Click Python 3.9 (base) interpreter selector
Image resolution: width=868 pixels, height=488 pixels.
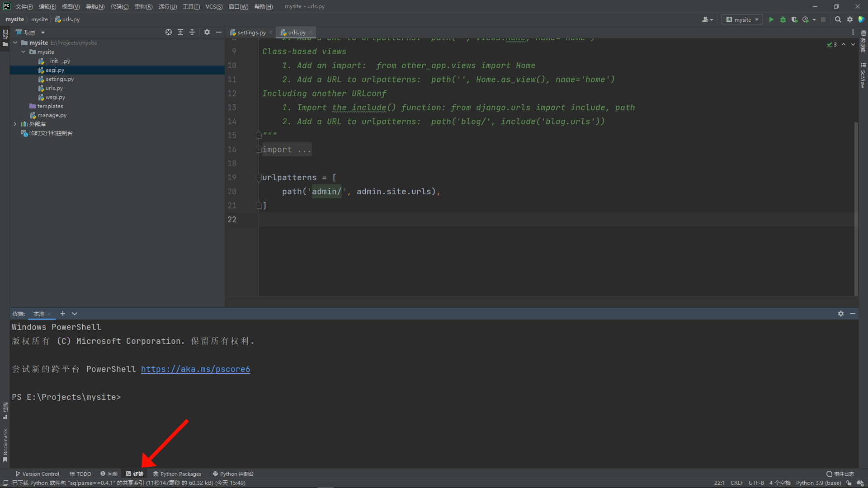pyautogui.click(x=818, y=483)
